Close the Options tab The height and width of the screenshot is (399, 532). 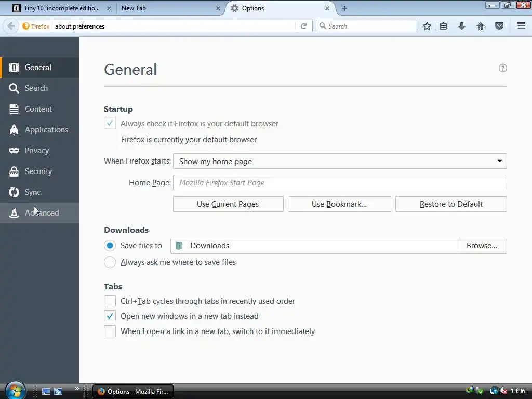point(327,8)
